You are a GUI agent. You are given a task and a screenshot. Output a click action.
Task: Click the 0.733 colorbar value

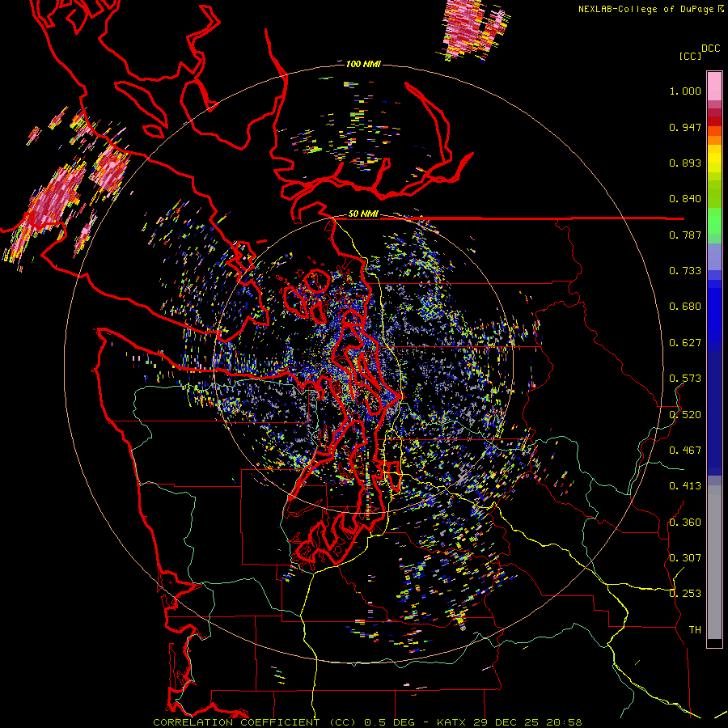point(685,271)
